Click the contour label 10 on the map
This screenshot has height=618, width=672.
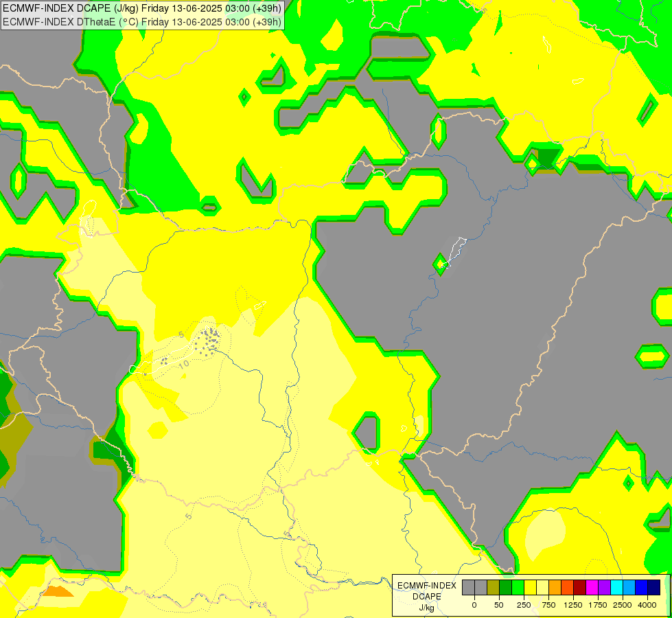coord(184,364)
